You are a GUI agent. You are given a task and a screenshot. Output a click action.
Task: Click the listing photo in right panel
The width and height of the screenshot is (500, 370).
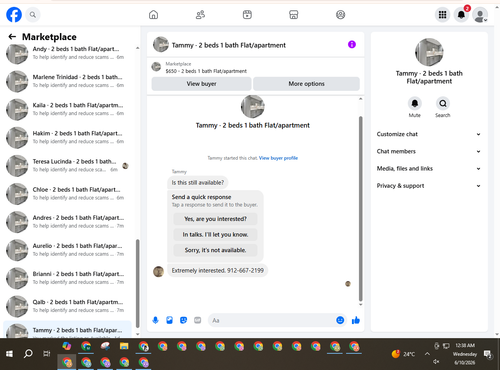[429, 52]
